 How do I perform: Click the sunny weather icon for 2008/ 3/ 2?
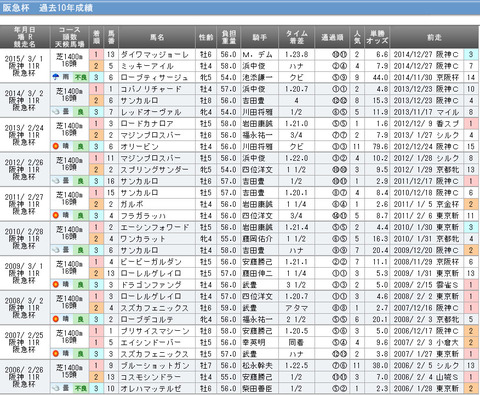pyautogui.click(x=56, y=319)
